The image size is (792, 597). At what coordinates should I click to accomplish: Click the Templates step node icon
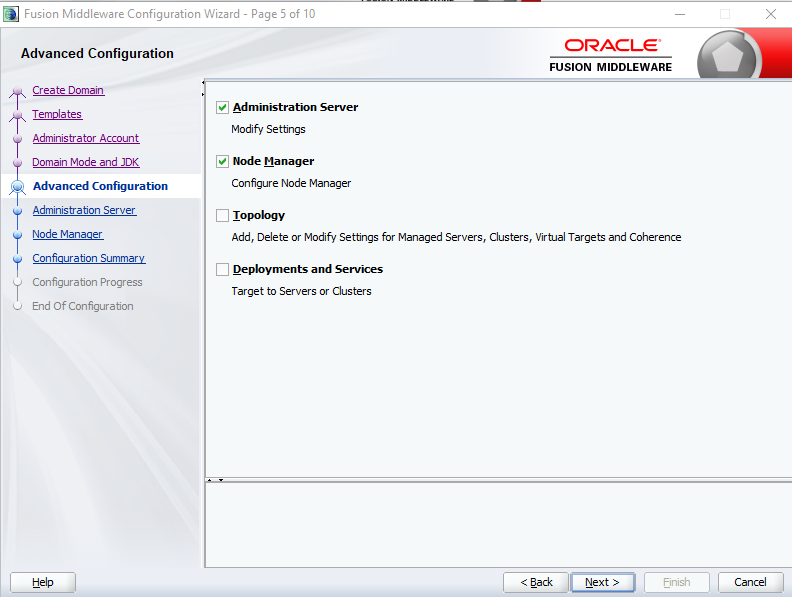pos(18,115)
